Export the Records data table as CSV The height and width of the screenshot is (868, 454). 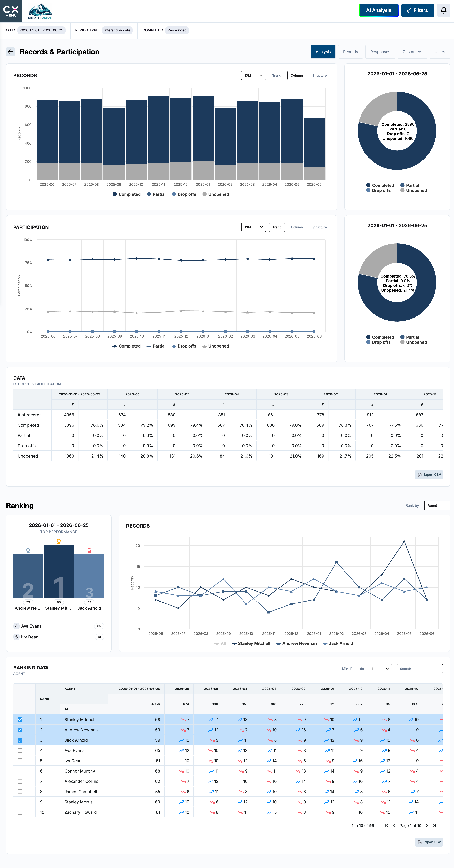429,474
